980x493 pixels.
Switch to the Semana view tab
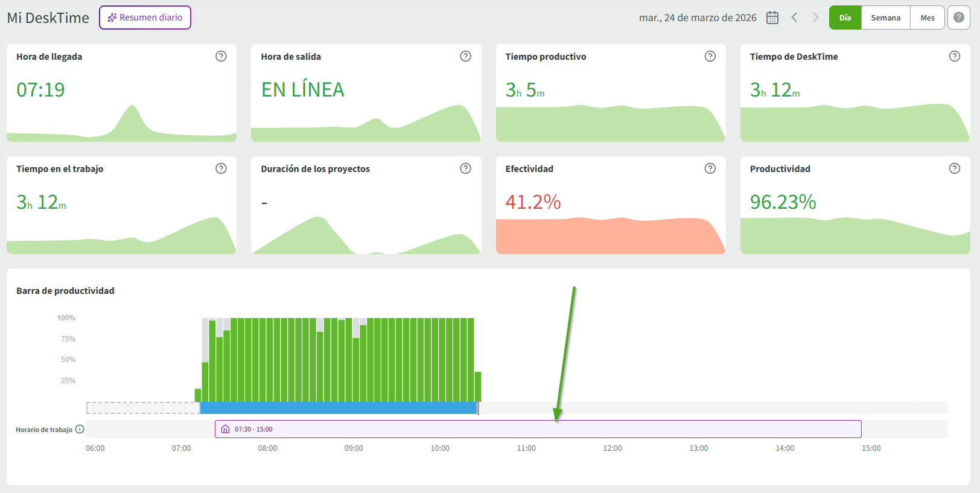(x=885, y=17)
